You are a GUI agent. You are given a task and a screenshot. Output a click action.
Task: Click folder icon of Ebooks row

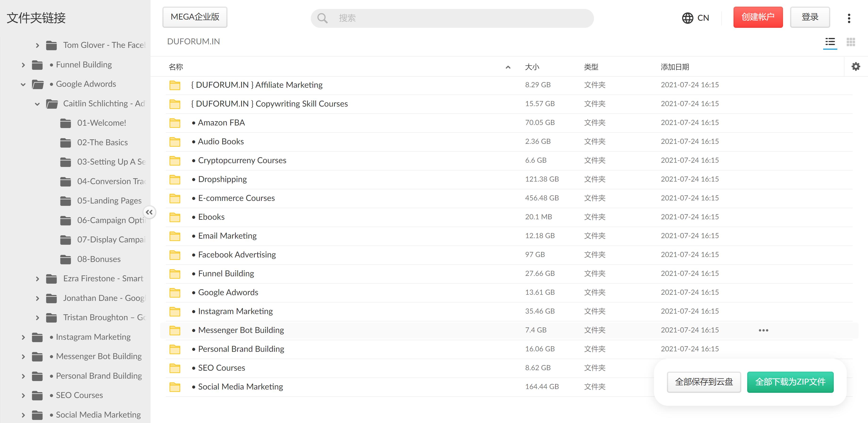(x=175, y=217)
